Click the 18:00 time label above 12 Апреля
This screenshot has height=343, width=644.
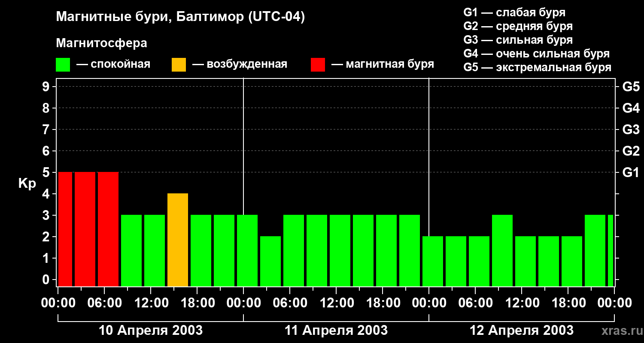point(568,303)
